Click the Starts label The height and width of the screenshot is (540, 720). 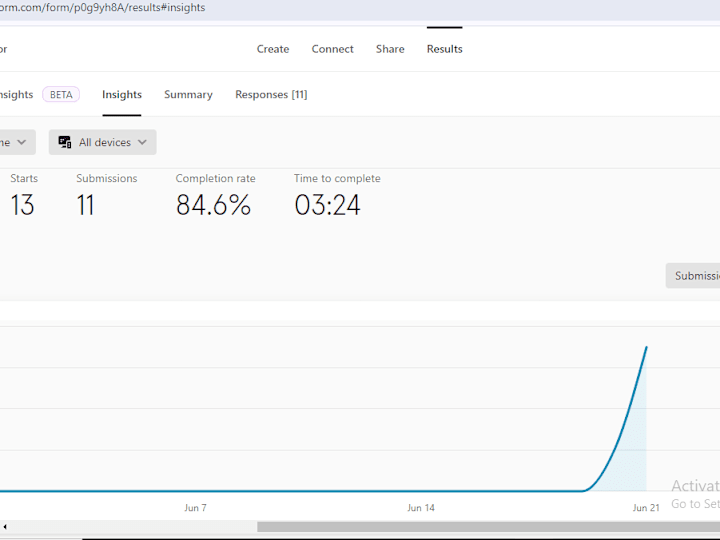point(24,178)
